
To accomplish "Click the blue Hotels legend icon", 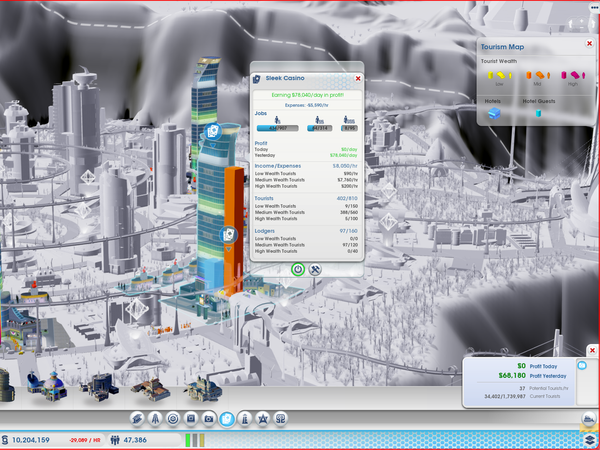I will (494, 113).
